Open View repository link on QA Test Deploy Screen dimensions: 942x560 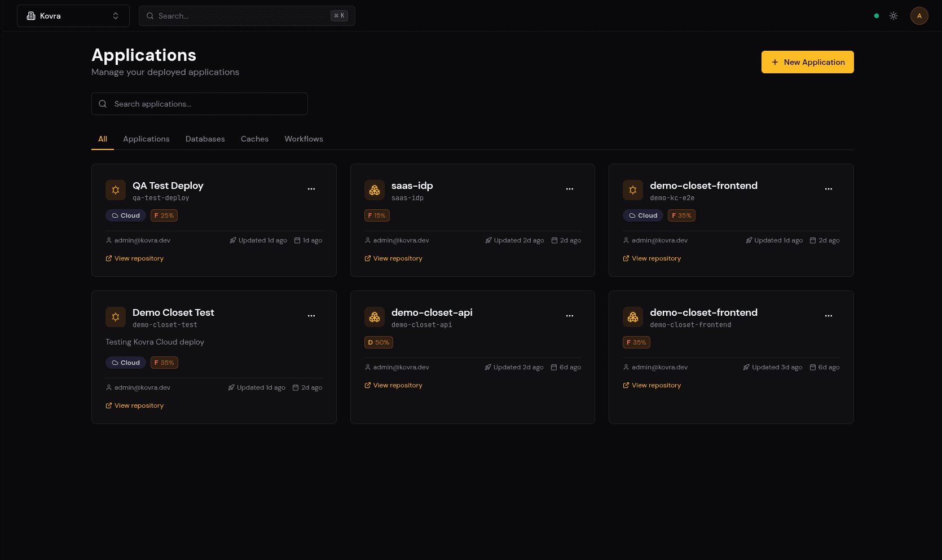point(134,258)
